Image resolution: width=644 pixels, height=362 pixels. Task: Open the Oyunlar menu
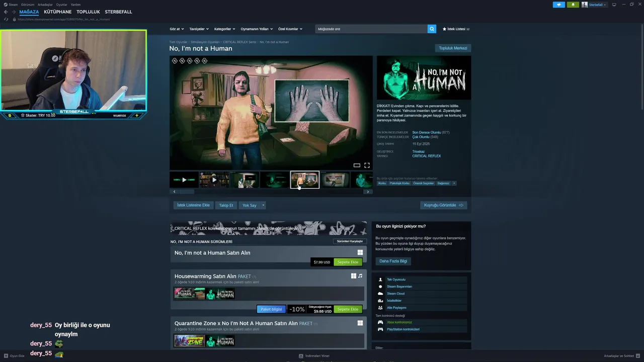[61, 5]
